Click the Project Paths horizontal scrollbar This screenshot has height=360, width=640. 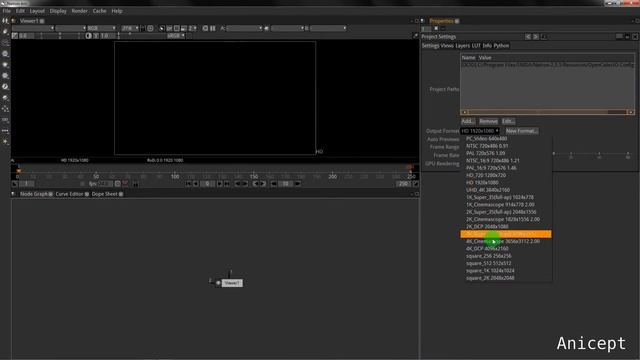[x=547, y=112]
